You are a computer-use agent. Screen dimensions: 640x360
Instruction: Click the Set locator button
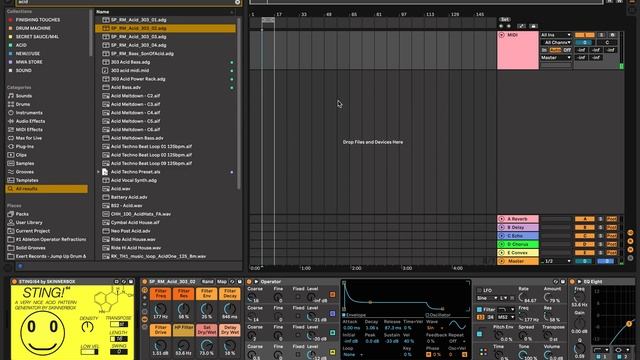(505, 19)
